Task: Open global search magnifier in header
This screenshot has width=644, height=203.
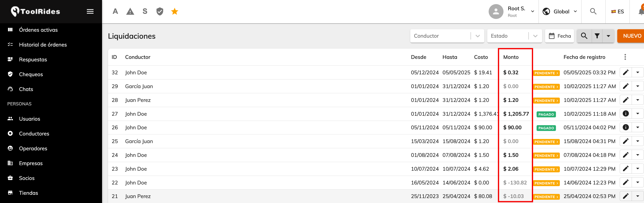Action: [x=593, y=12]
